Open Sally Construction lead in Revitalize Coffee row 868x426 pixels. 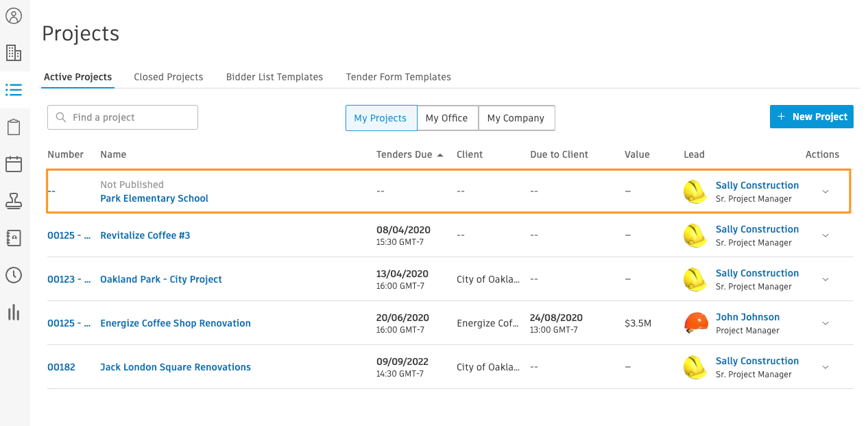757,229
